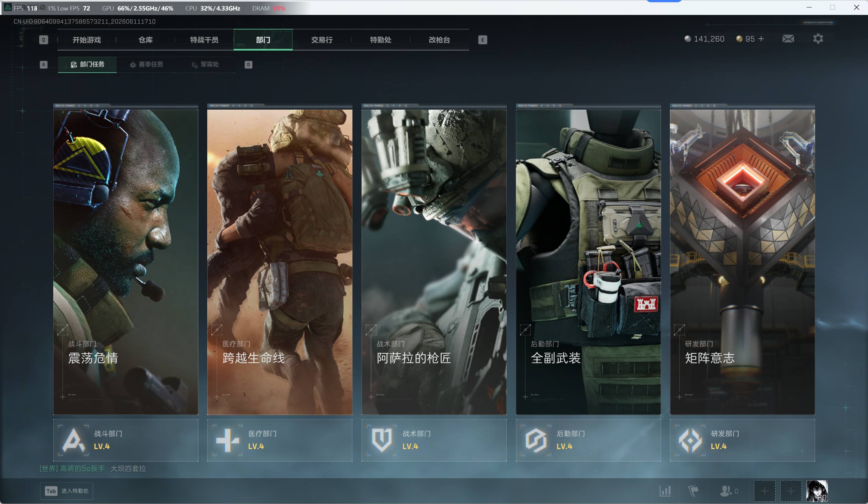Click the expand icon on 阿萨拉的枪匠 card
The image size is (868, 504).
tap(371, 330)
